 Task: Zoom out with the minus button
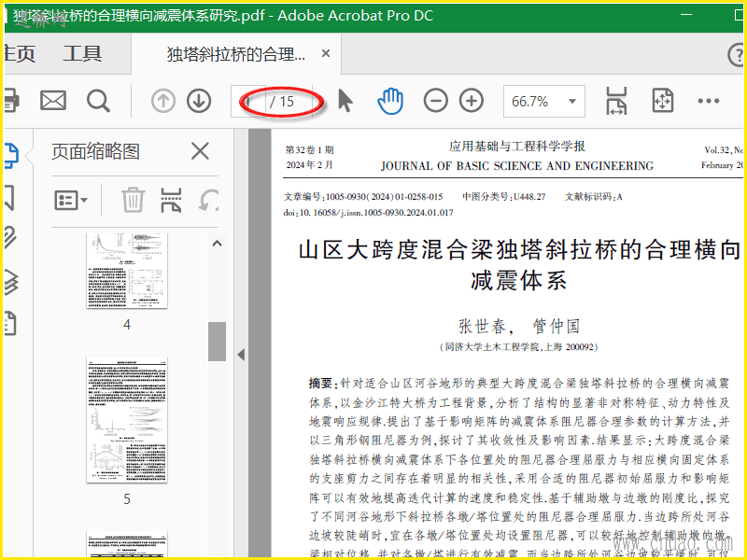coord(435,101)
